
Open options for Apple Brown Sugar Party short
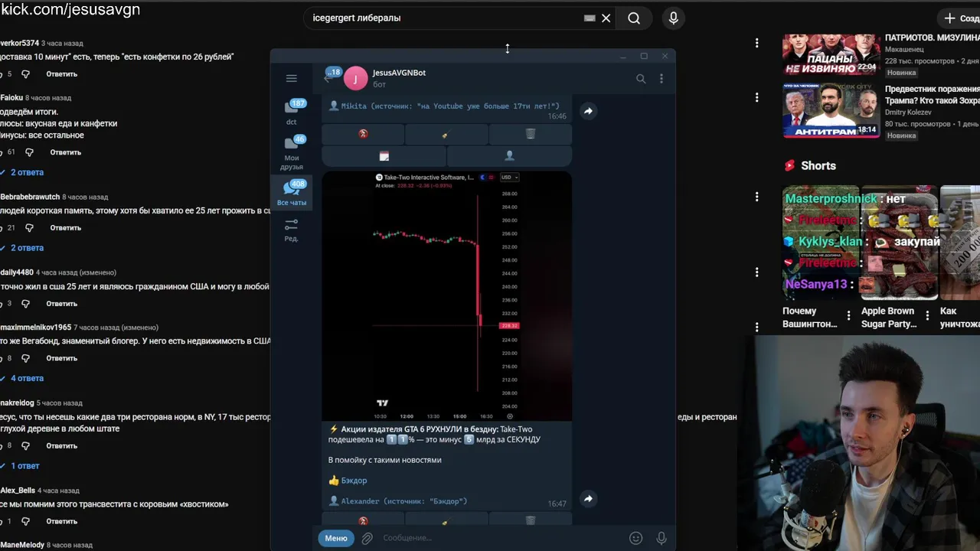click(x=927, y=315)
